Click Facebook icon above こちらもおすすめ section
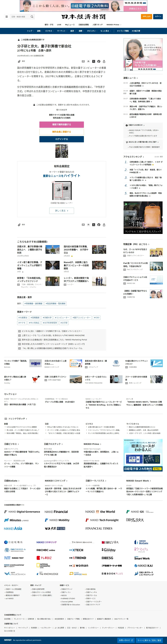 99,225
